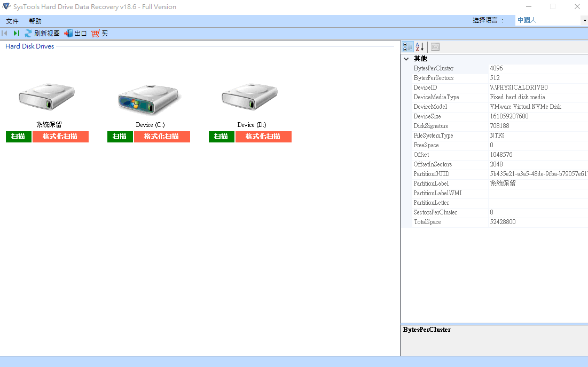Click the value 4096

497,68
